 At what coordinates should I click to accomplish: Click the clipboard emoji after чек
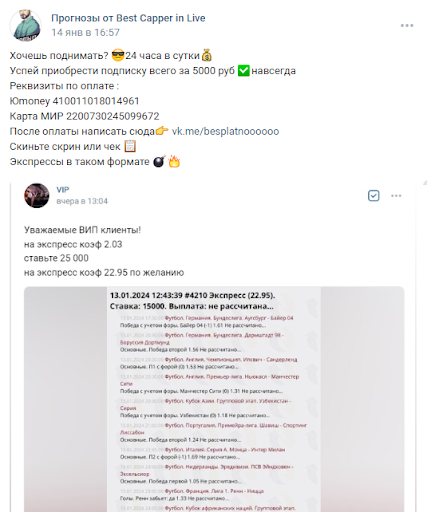[130, 146]
